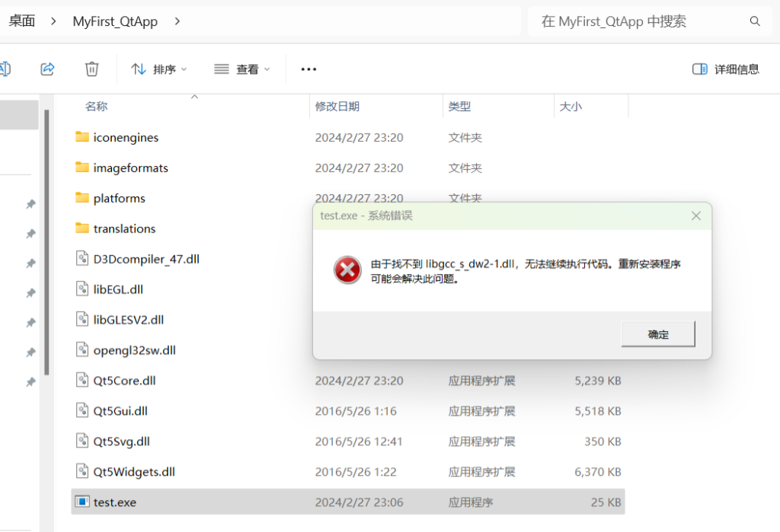Toggle the 详细信息 details pane
The height and width of the screenshot is (532, 780).
pyautogui.click(x=725, y=69)
